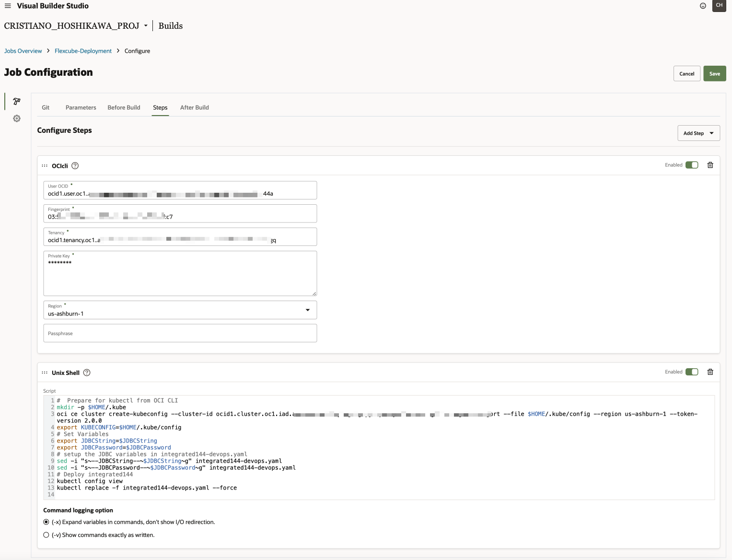
Task: Select the (-v) show commands radio button
Action: tap(46, 535)
